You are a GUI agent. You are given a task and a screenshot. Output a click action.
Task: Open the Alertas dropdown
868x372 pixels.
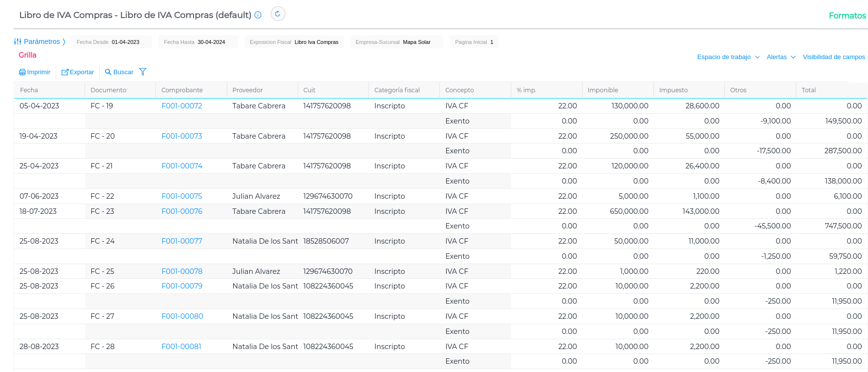tap(781, 57)
